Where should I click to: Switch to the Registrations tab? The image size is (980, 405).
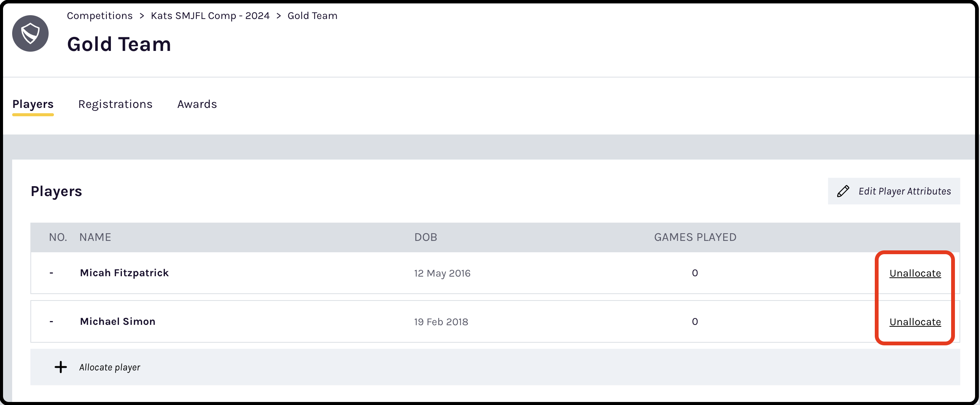tap(115, 104)
